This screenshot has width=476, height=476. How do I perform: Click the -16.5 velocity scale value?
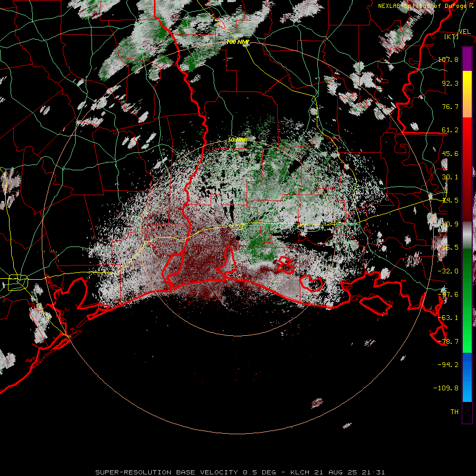448,248
